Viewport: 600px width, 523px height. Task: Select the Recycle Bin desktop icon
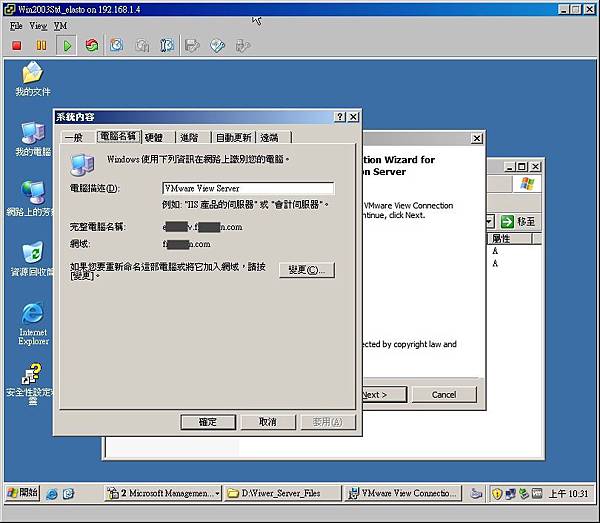click(32, 259)
